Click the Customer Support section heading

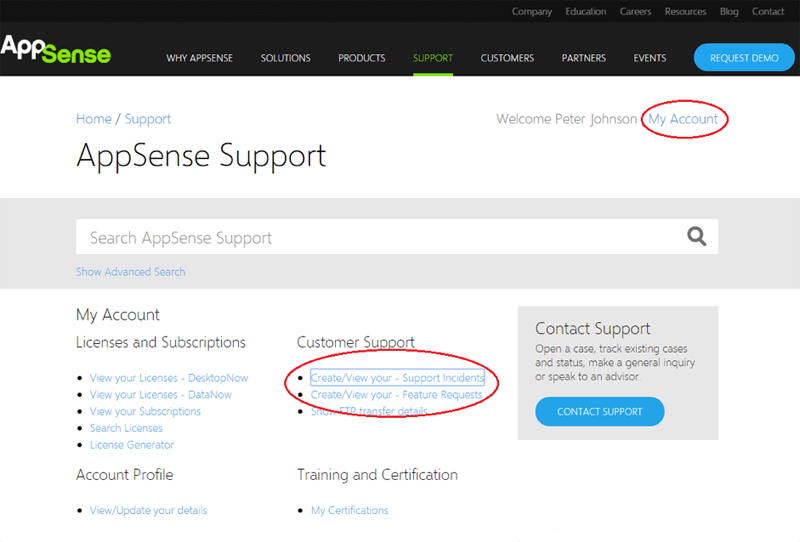pyautogui.click(x=356, y=342)
